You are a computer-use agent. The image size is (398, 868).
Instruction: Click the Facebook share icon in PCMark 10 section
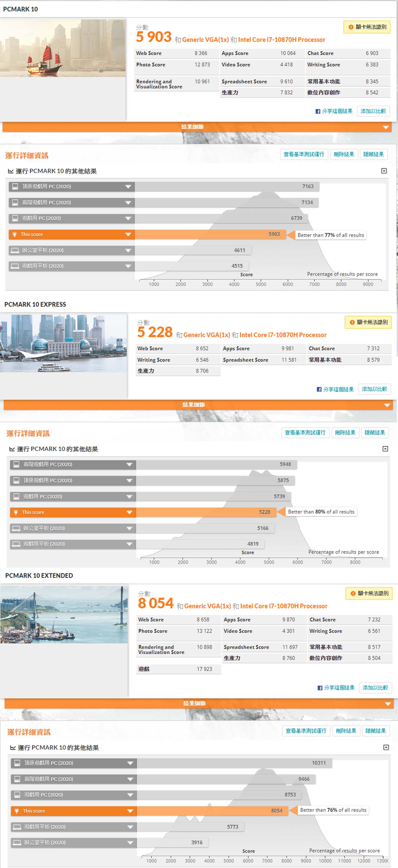click(x=318, y=111)
